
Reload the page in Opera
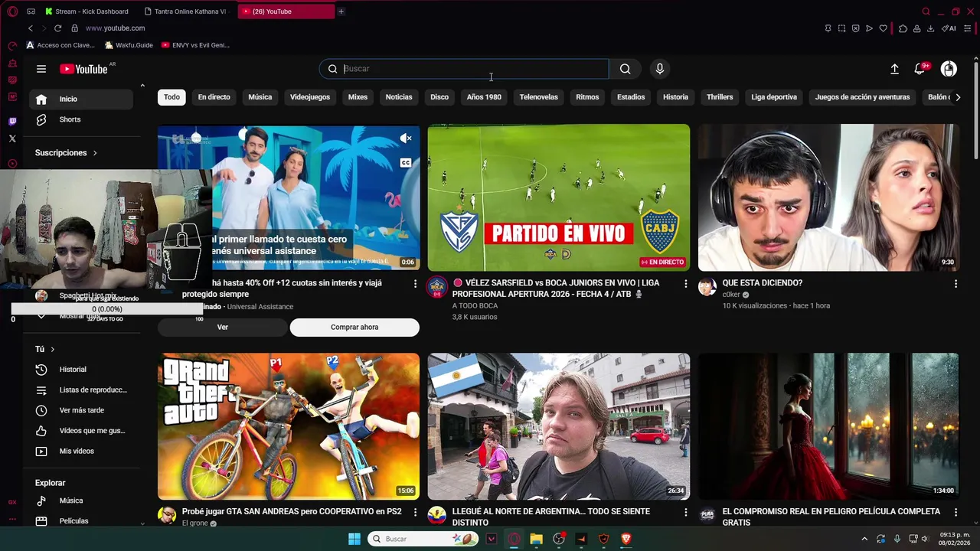coord(57,28)
